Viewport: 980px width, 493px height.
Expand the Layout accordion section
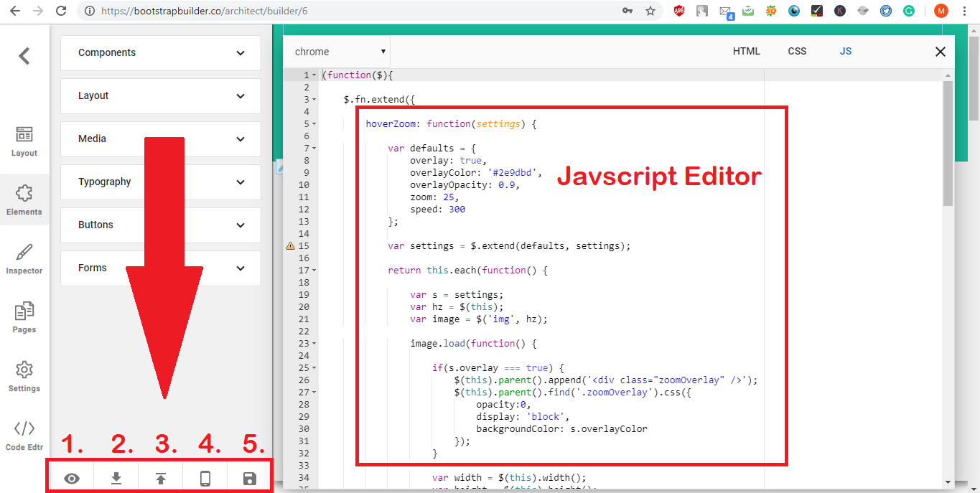161,95
